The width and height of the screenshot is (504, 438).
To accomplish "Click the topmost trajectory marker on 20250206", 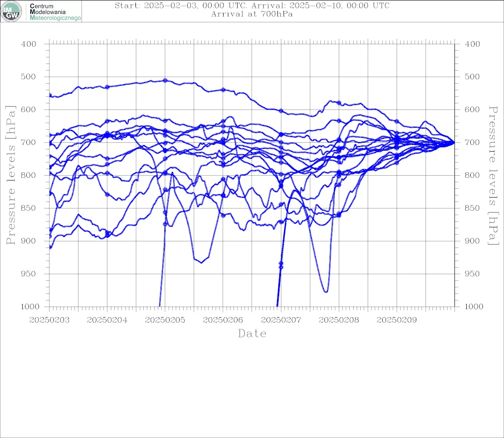I will [x=223, y=90].
